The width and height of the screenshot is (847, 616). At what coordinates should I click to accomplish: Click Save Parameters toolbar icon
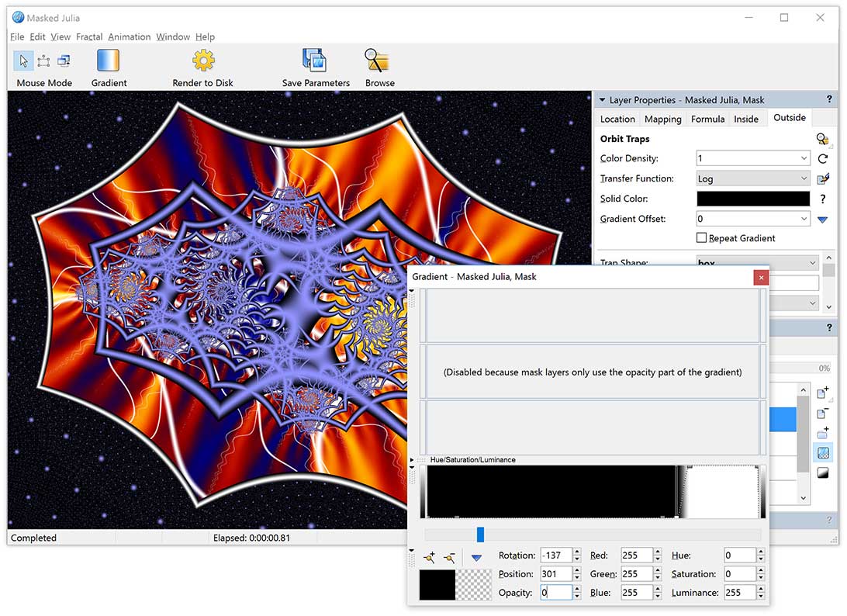tap(314, 61)
